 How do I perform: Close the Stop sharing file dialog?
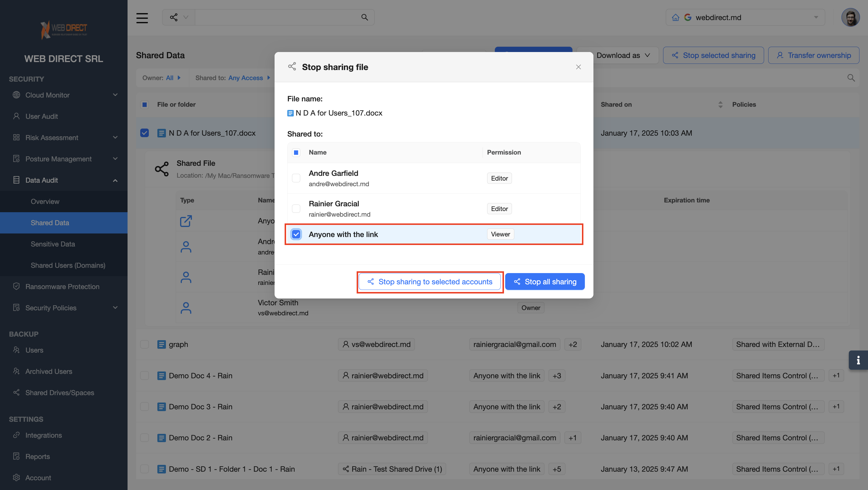tap(578, 67)
